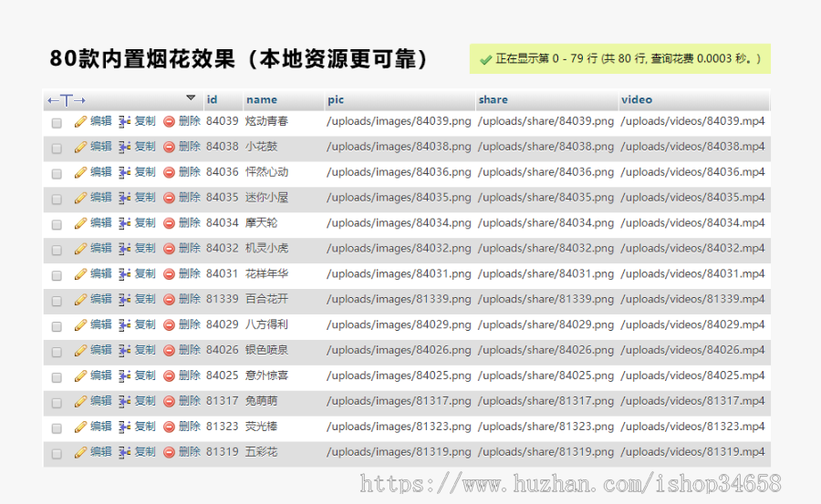Click the red delete icon for row 84032
This screenshot has width=821, height=504.
pos(169,249)
